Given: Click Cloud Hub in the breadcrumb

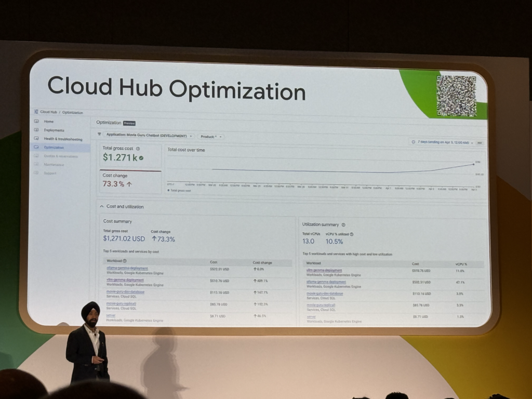Looking at the screenshot, I should (x=48, y=112).
